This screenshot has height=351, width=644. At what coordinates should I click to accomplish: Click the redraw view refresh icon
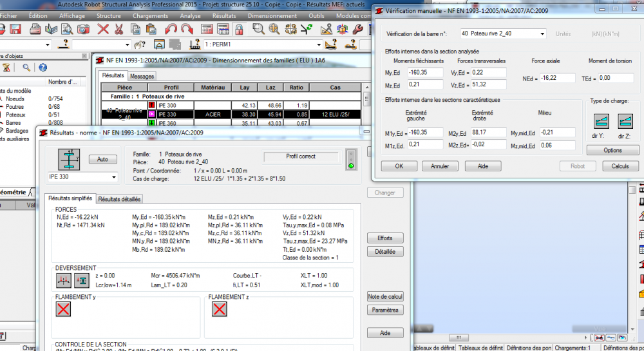point(307,29)
